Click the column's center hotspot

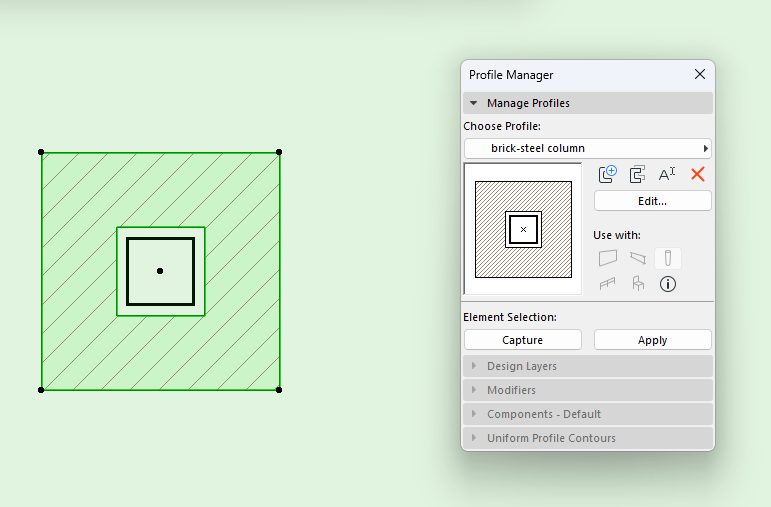(160, 271)
